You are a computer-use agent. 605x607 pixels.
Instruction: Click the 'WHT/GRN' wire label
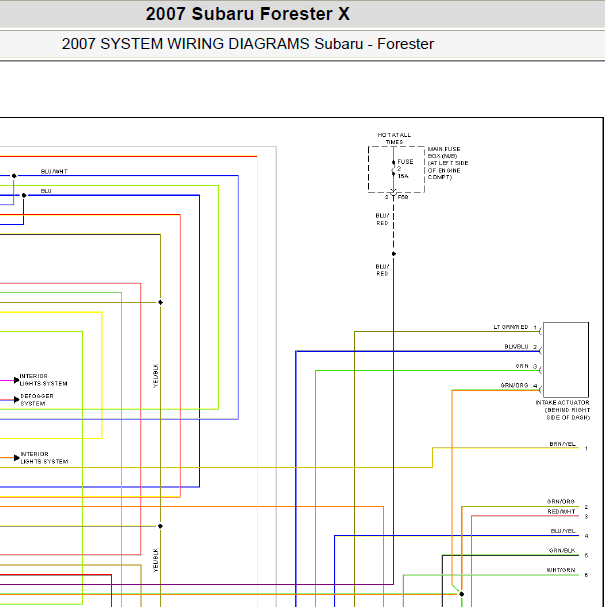coord(561,570)
